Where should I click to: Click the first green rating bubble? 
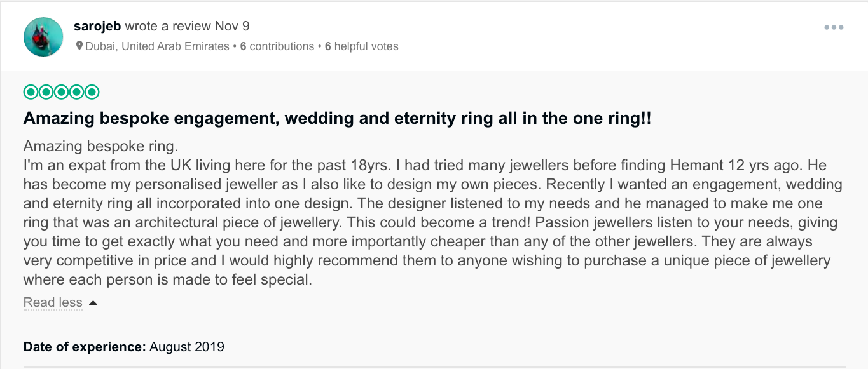[31, 93]
